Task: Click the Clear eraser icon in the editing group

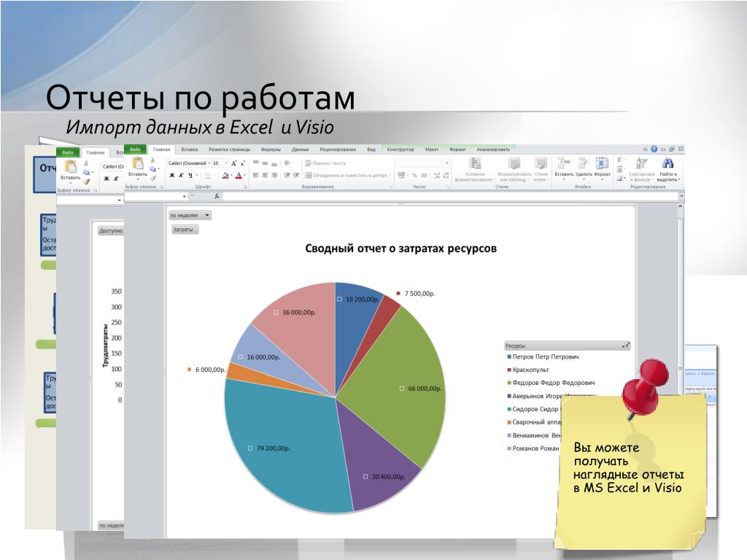Action: coord(620,178)
